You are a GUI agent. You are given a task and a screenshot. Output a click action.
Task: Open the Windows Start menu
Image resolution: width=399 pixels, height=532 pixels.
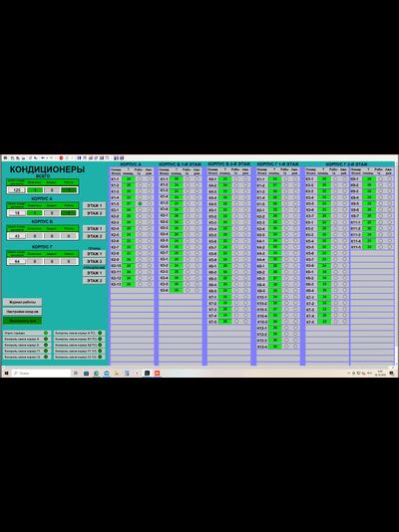coord(6,373)
